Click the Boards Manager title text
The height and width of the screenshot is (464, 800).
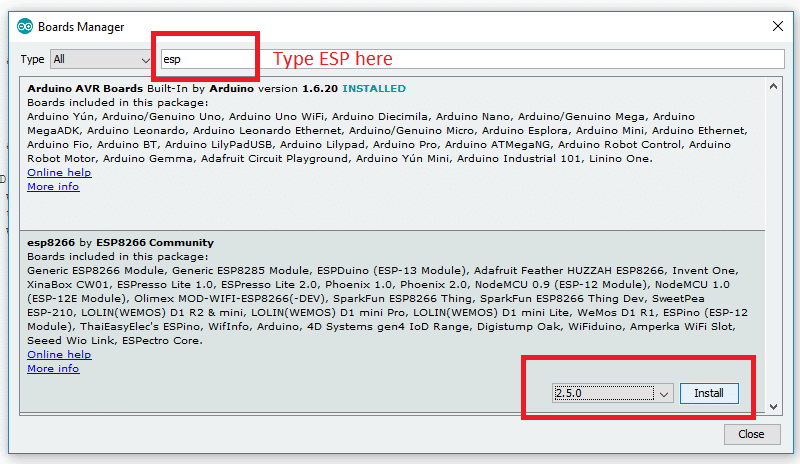[81, 27]
